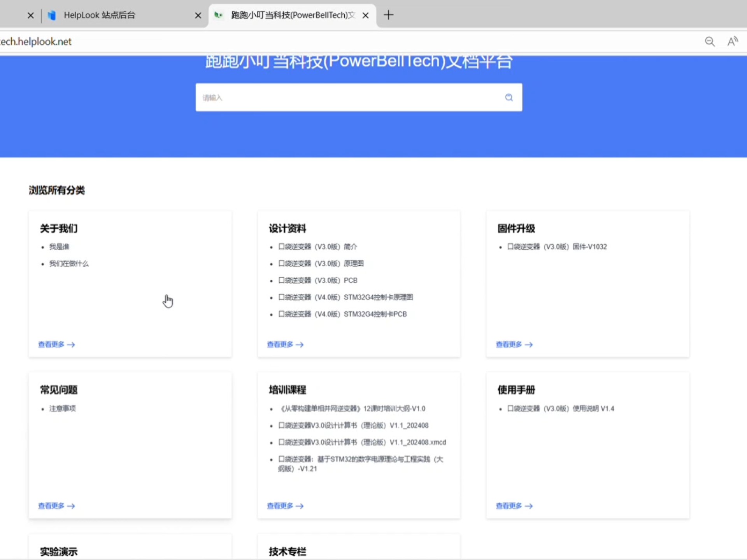
Task: Switch to the HelpLook 站点后台 tab
Action: (x=99, y=15)
